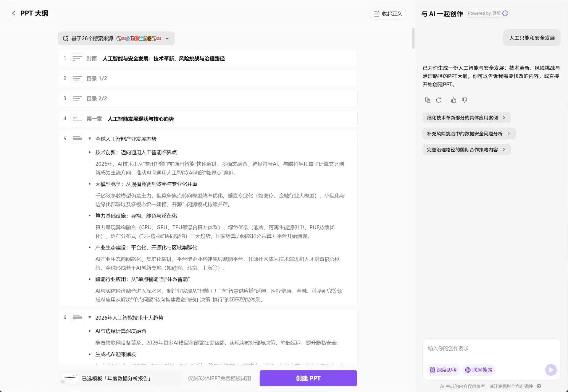Image resolution: width=568 pixels, height=392 pixels.
Task: Expand the 基于26个搜索来源 dropdown
Action: (167, 39)
